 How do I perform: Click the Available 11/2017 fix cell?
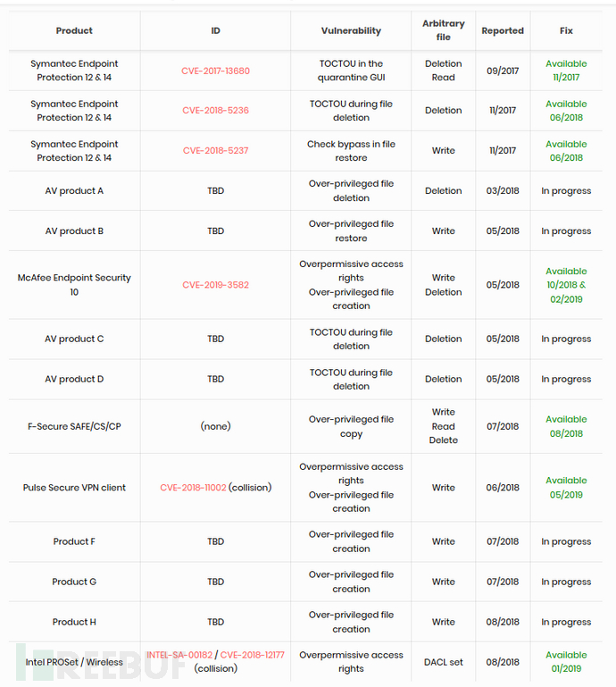566,71
